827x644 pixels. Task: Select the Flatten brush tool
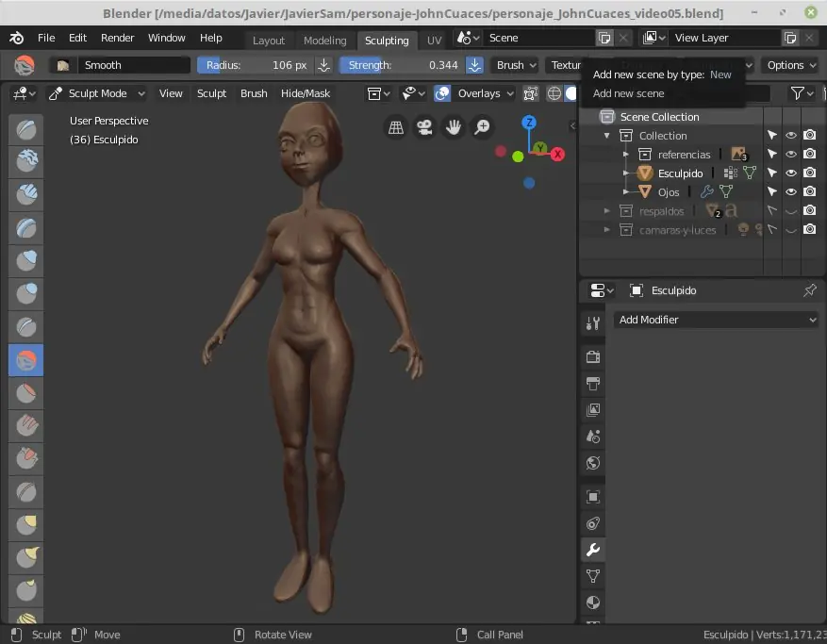(25, 393)
